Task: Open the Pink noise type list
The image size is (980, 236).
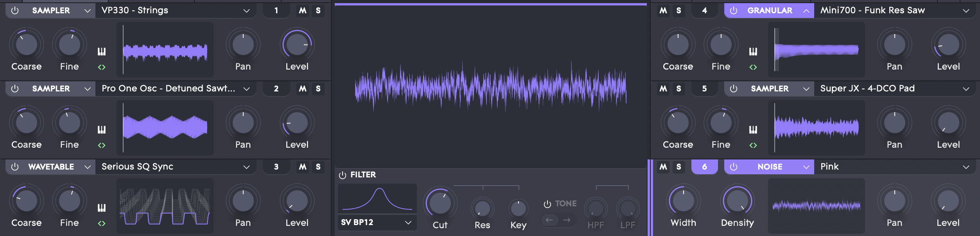Action: pyautogui.click(x=896, y=167)
